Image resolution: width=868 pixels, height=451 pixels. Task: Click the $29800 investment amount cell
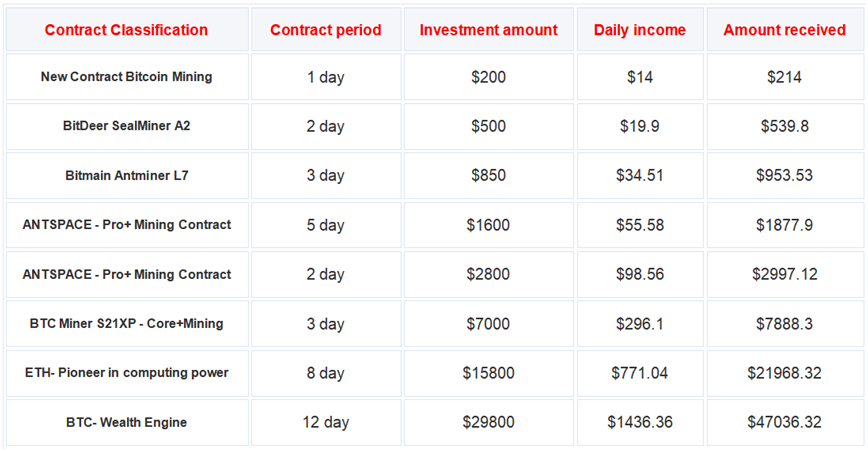488,423
